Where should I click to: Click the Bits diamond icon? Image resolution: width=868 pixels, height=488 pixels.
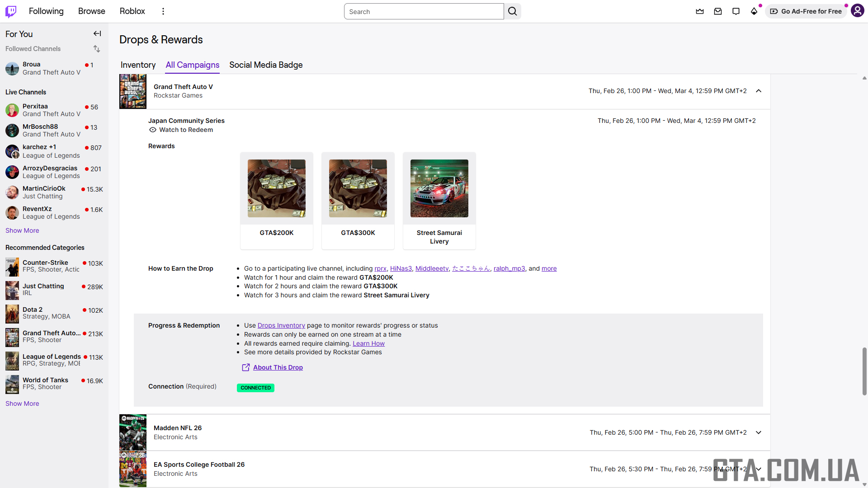[754, 11]
